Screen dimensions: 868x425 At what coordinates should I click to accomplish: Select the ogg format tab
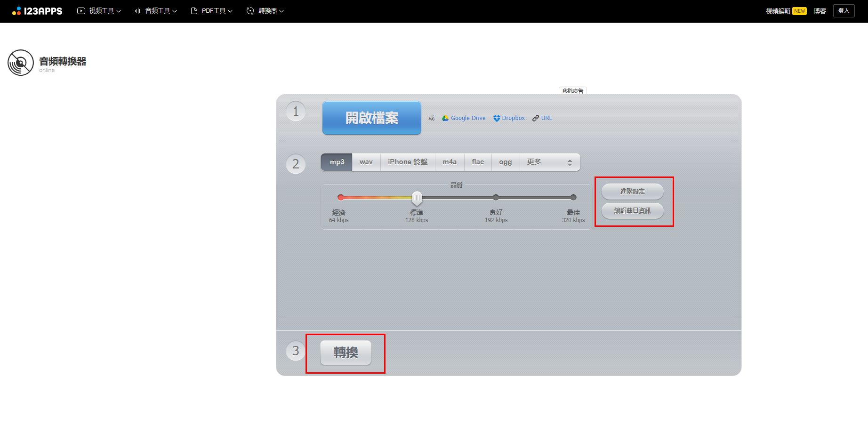[506, 162]
